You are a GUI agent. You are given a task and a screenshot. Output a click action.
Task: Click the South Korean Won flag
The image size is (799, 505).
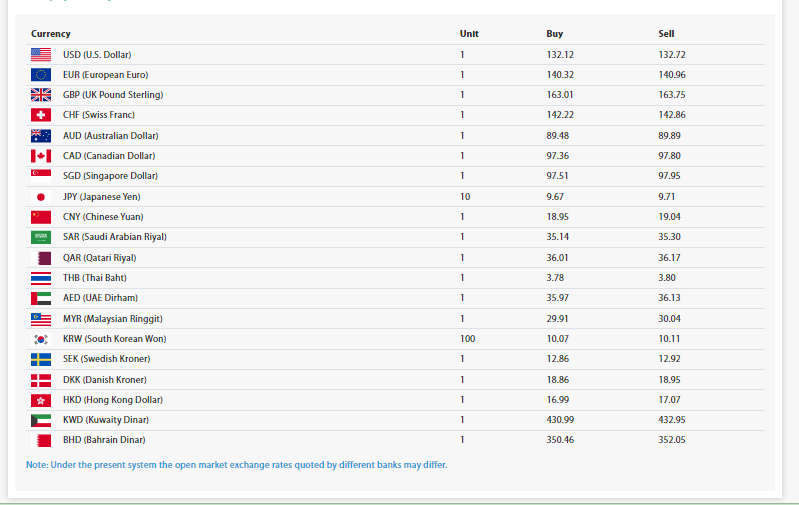click(x=41, y=339)
